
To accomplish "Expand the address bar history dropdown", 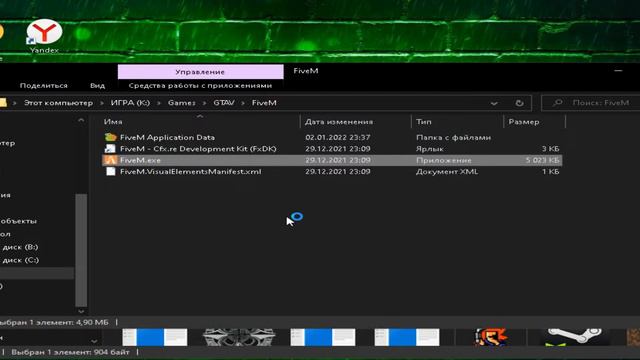I will [x=494, y=103].
